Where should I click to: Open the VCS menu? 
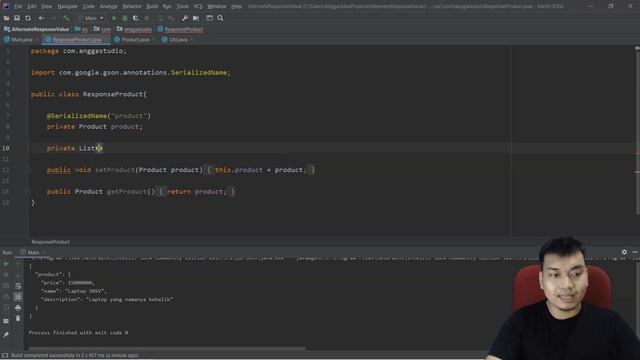198,6
